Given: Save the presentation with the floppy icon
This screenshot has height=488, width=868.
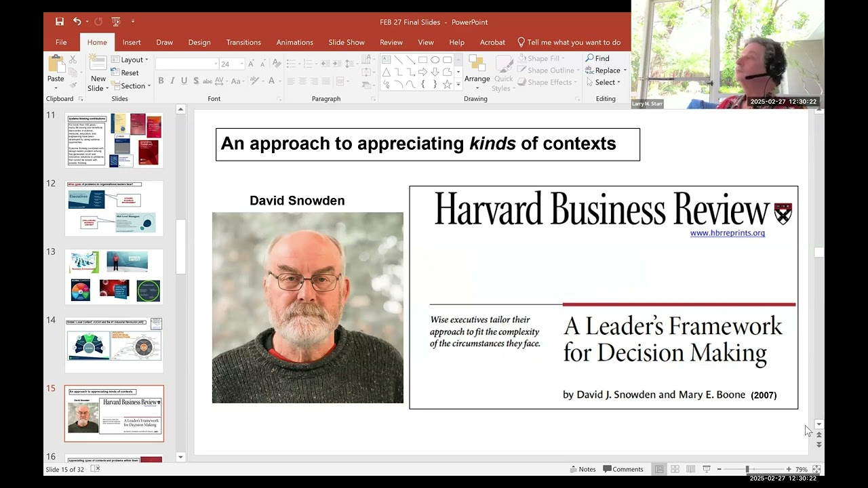Looking at the screenshot, I should pyautogui.click(x=60, y=22).
